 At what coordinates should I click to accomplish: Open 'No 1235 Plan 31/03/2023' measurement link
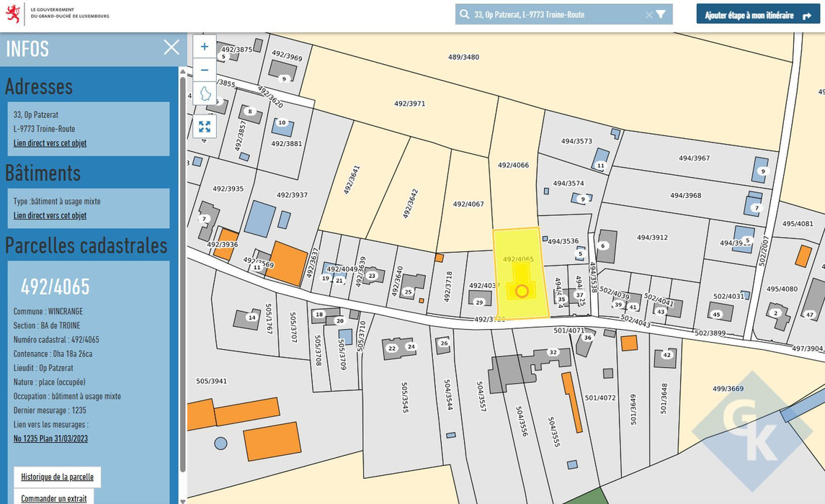tap(50, 438)
